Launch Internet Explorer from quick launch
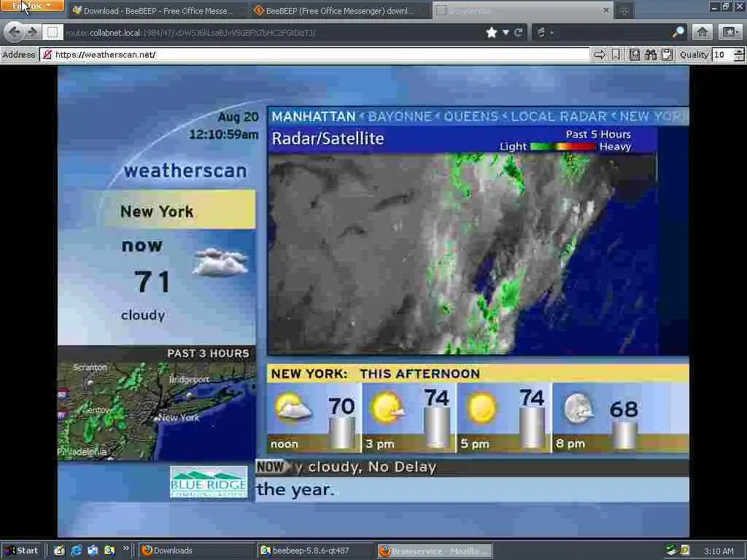Screen dimensions: 747x560 pyautogui.click(x=76, y=551)
